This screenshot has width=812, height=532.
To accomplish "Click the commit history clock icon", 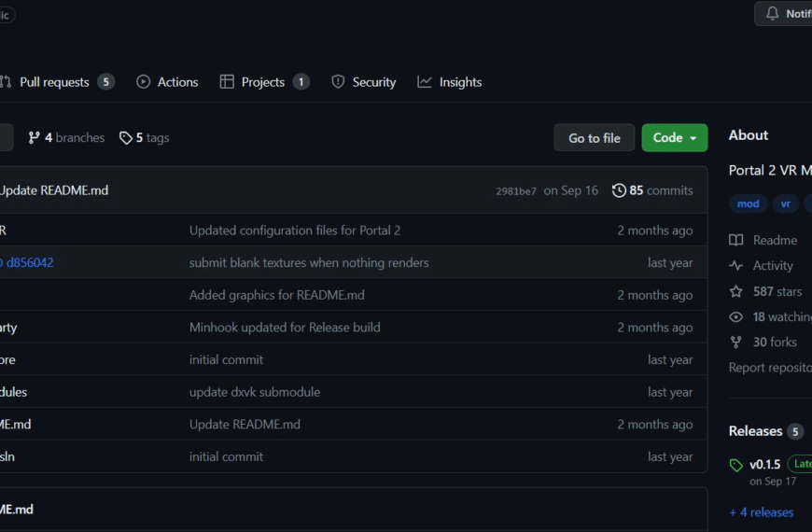I will click(618, 190).
